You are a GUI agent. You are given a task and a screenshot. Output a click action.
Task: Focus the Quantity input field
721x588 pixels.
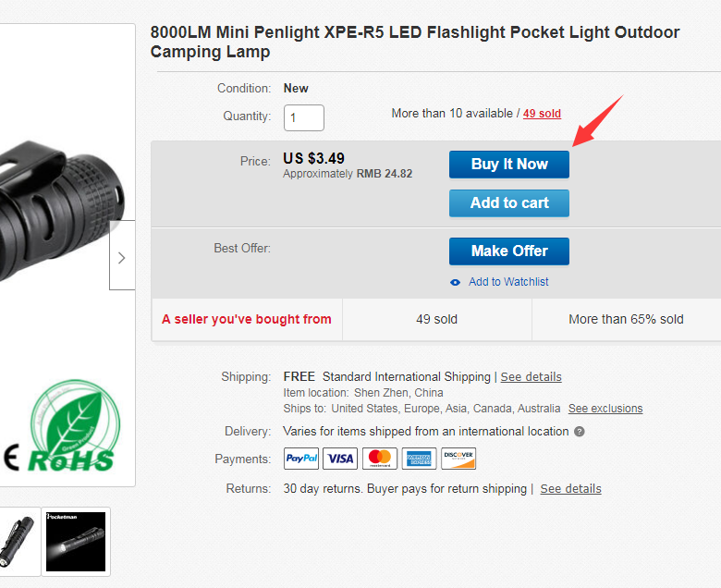(304, 117)
